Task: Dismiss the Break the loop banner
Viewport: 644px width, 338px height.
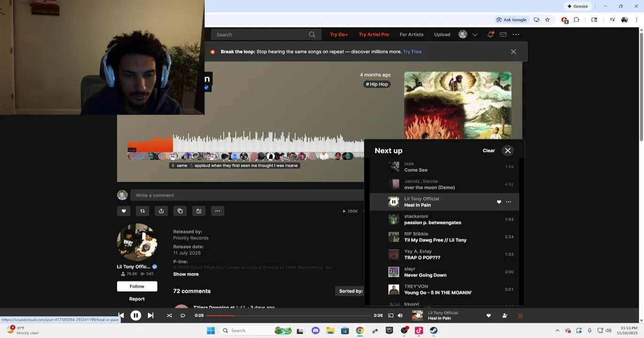Action: [513, 52]
